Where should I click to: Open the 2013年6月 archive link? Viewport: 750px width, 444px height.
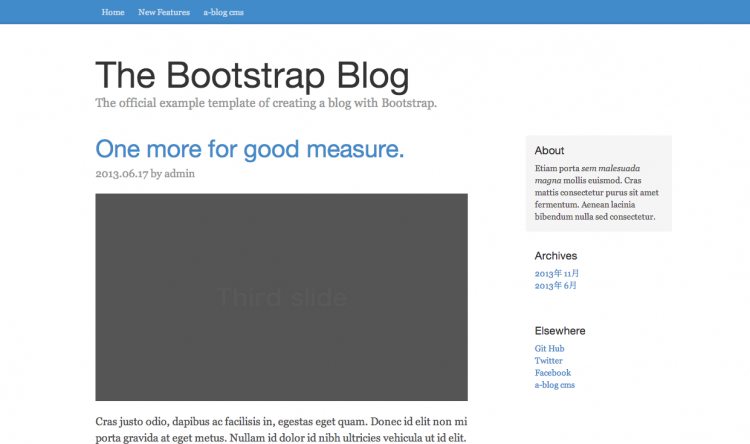555,286
